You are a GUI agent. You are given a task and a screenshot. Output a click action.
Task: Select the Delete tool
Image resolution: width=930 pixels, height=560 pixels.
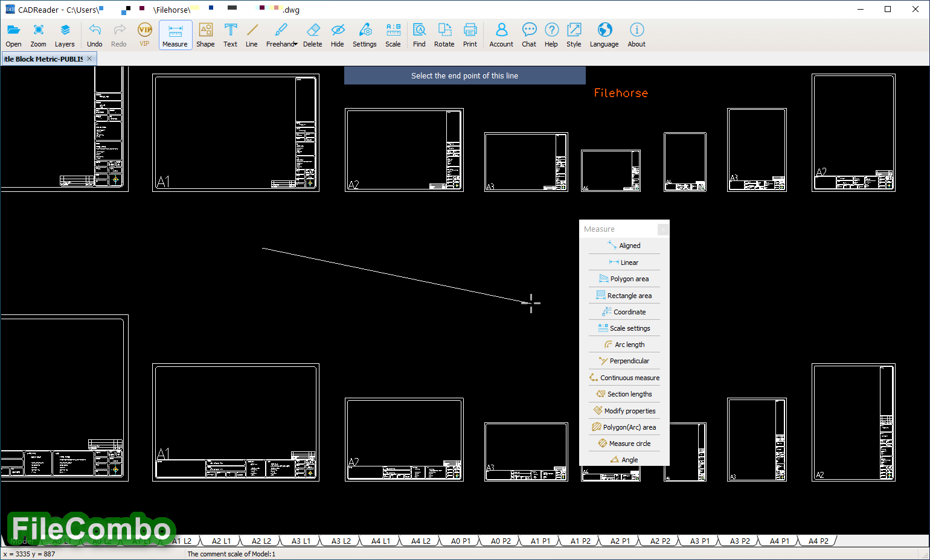click(312, 35)
